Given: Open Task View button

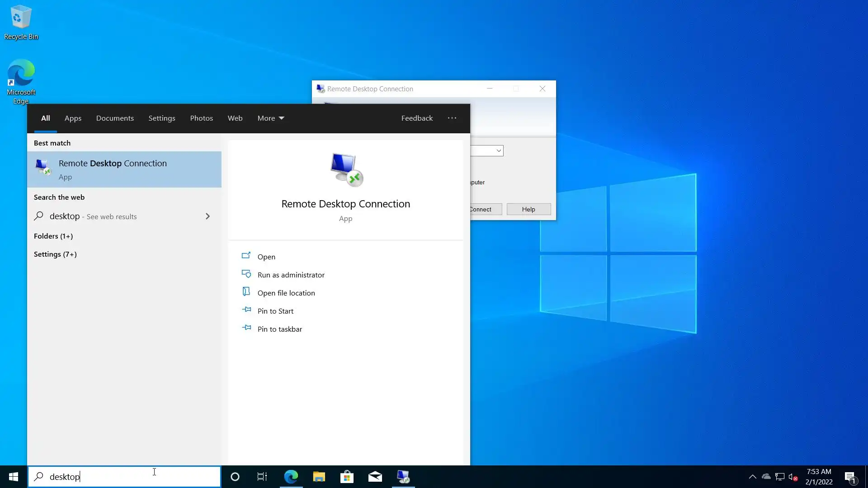Looking at the screenshot, I should (x=262, y=477).
